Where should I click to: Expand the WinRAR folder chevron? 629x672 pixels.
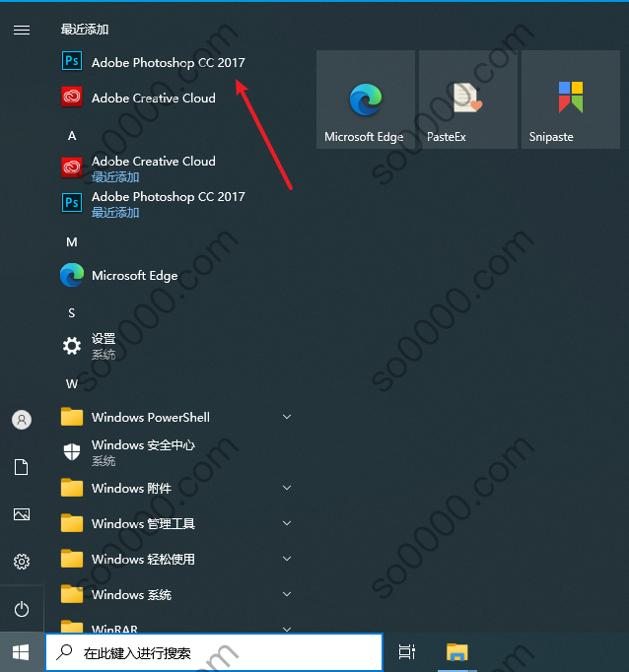(287, 630)
